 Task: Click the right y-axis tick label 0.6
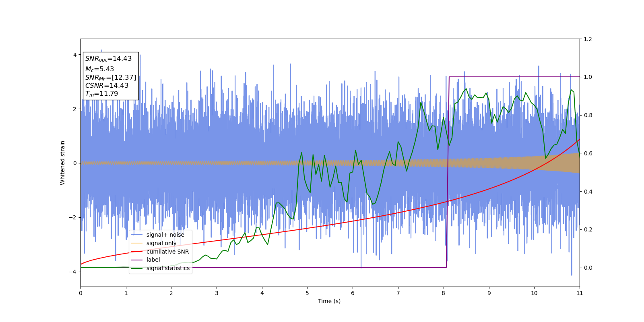pyautogui.click(x=588, y=153)
